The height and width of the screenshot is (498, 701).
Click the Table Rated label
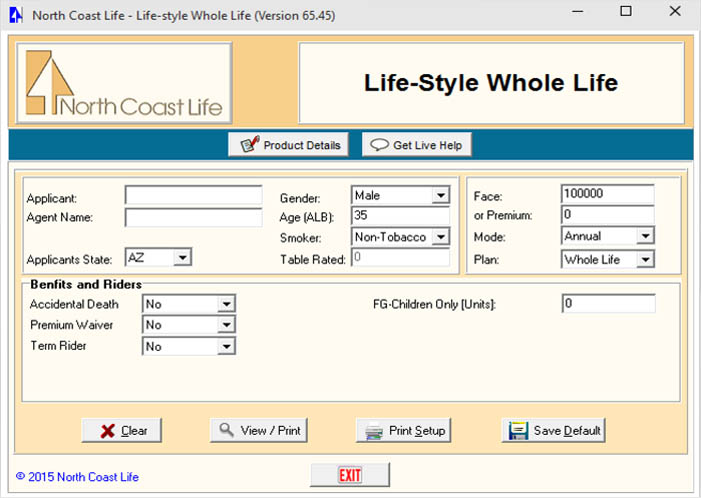[x=313, y=259]
